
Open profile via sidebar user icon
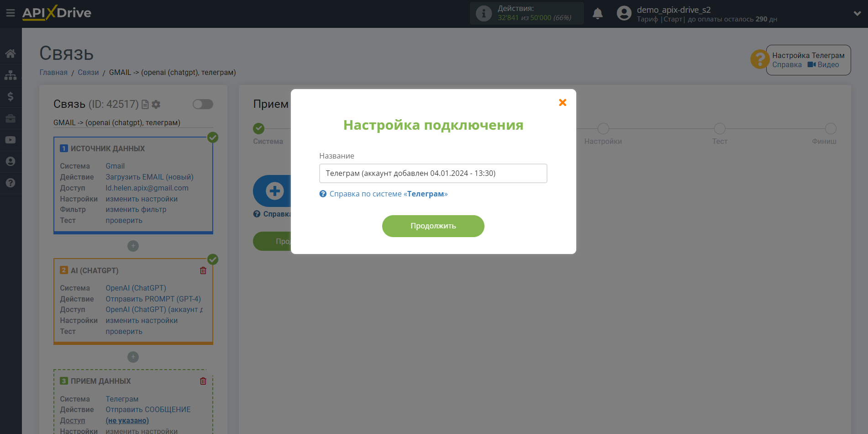click(11, 161)
